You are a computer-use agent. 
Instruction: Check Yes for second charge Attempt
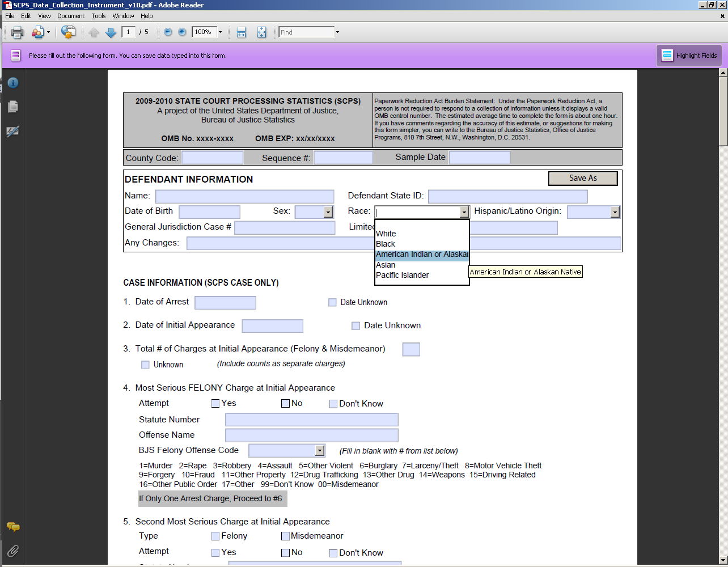coord(215,553)
